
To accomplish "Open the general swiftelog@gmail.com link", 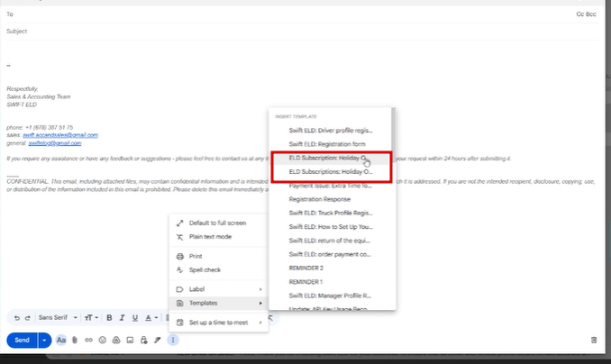I will [x=55, y=143].
